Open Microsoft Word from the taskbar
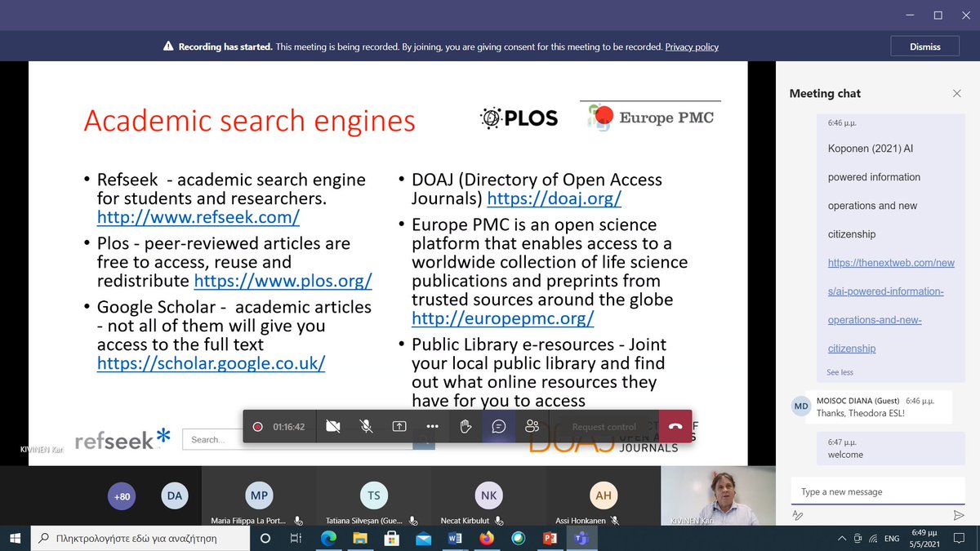Image resolution: width=980 pixels, height=551 pixels. pos(455,539)
